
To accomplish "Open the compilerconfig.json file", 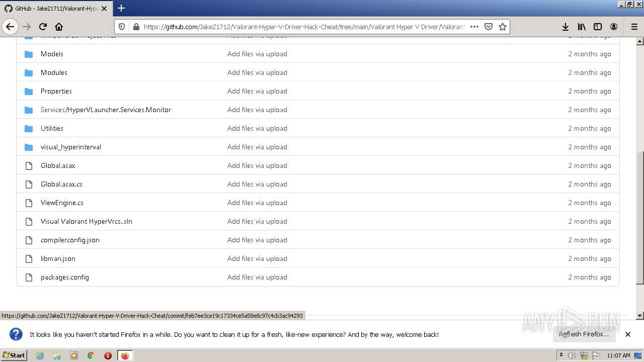I will [x=70, y=240].
